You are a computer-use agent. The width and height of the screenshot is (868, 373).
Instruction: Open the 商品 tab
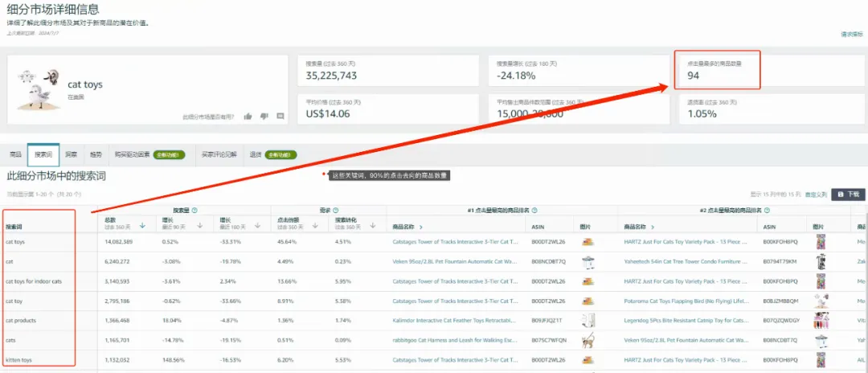tap(15, 155)
